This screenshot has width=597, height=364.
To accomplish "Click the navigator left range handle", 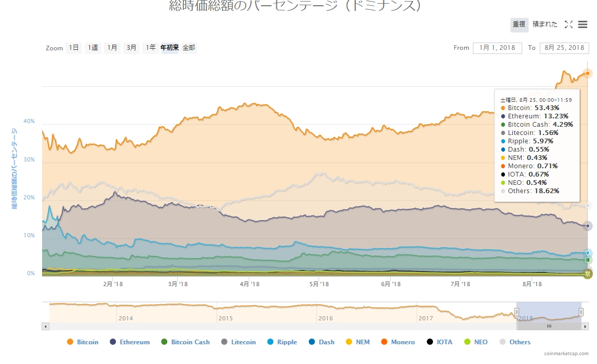I will tap(516, 312).
